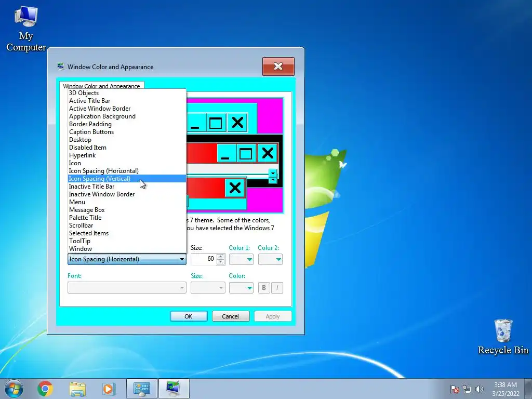Pick Menu from the item list
Image resolution: width=532 pixels, height=399 pixels.
[x=127, y=202]
